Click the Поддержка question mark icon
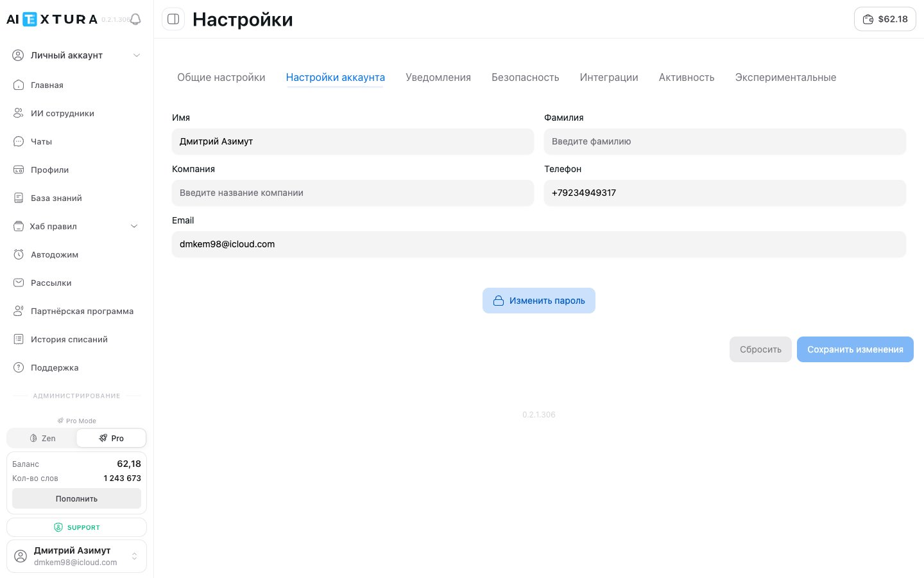The image size is (924, 578). (19, 367)
